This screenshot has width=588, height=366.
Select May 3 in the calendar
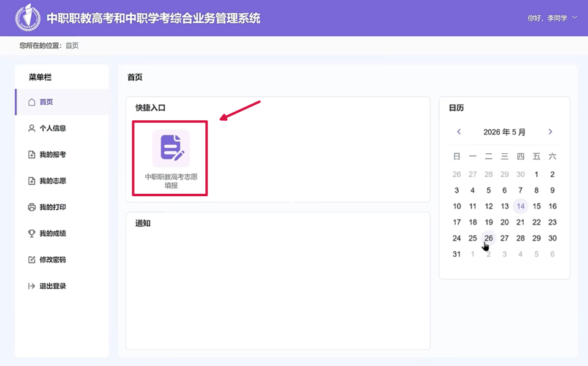[457, 190]
